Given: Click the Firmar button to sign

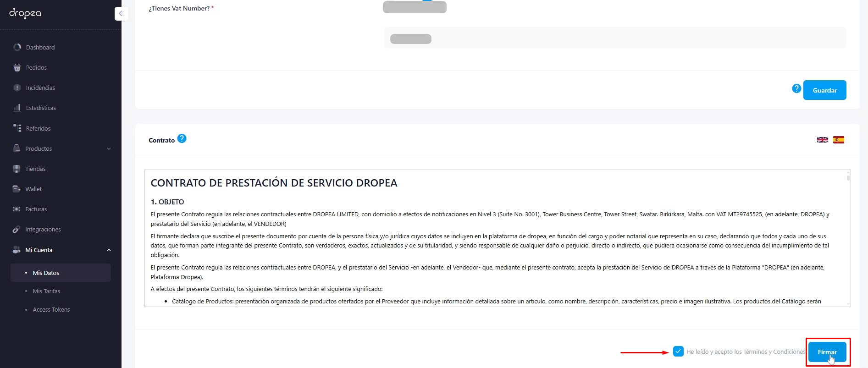Looking at the screenshot, I should [x=827, y=352].
